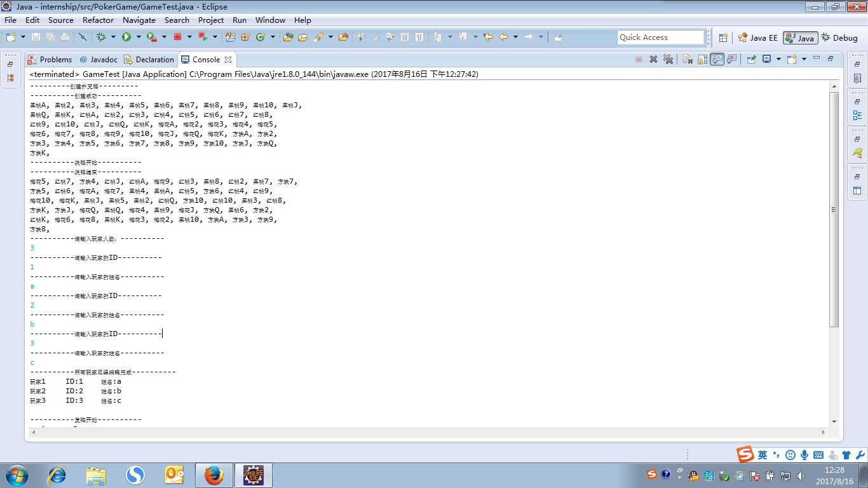The height and width of the screenshot is (488, 868).
Task: Click the console vertical scrollbar thumb
Action: [x=834, y=210]
